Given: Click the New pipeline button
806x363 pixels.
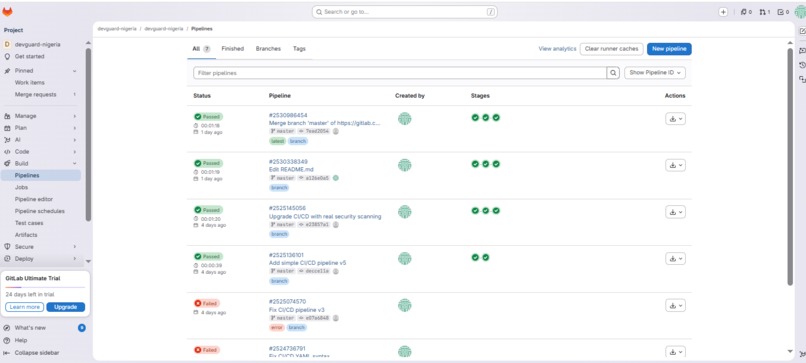Looking at the screenshot, I should coord(669,49).
